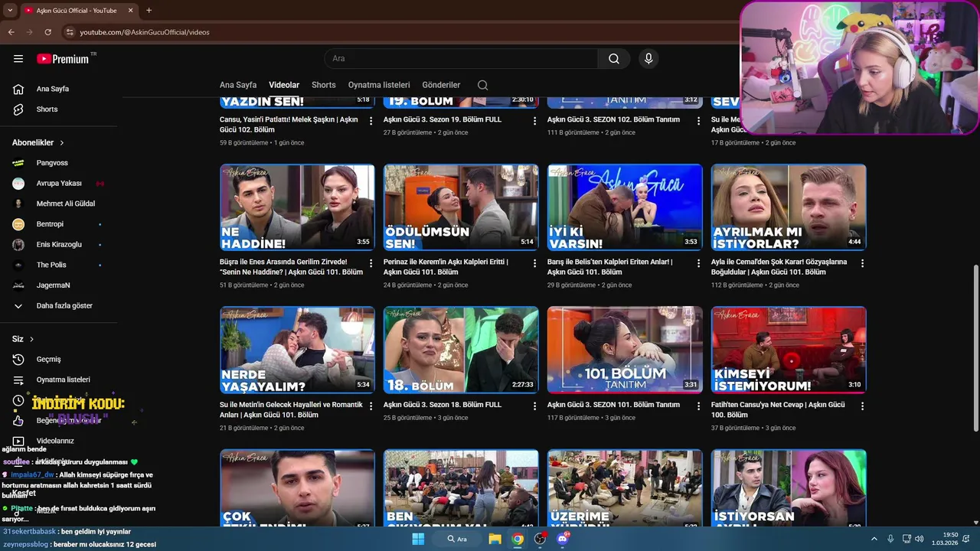
Task: Open Windows Start menu
Action: click(x=418, y=539)
